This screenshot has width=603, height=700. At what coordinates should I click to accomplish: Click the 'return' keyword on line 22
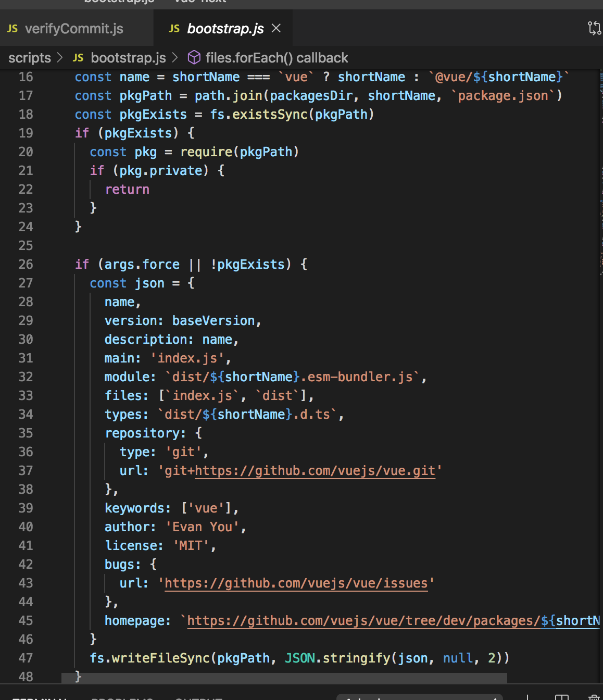pyautogui.click(x=127, y=190)
